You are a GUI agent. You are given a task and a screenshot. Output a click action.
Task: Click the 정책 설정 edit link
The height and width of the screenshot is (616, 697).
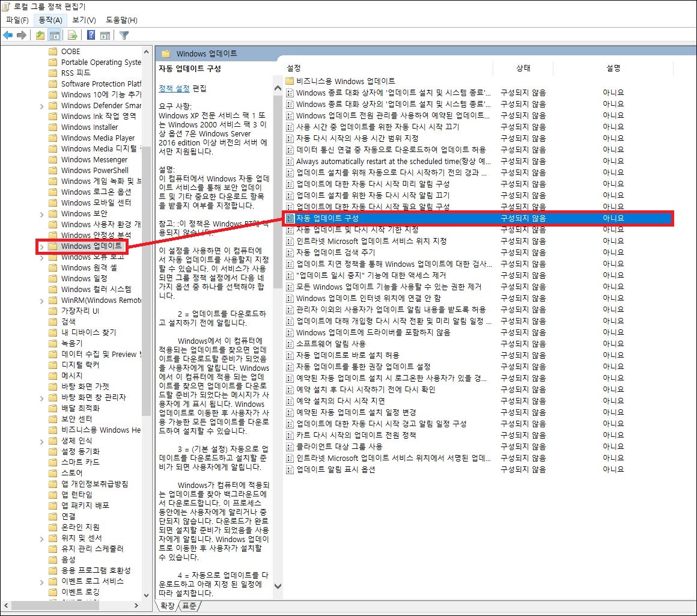coord(174,88)
